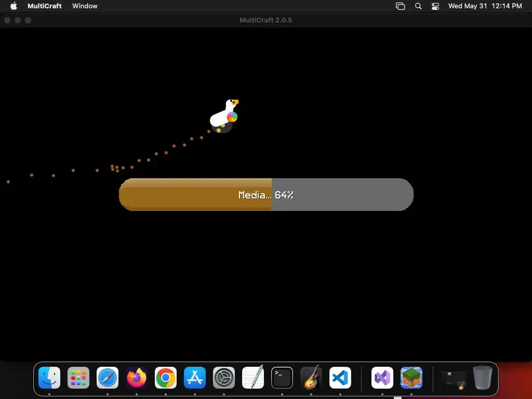Open Control Center in menu bar
Screen dimensions: 532x399
(x=435, y=6)
